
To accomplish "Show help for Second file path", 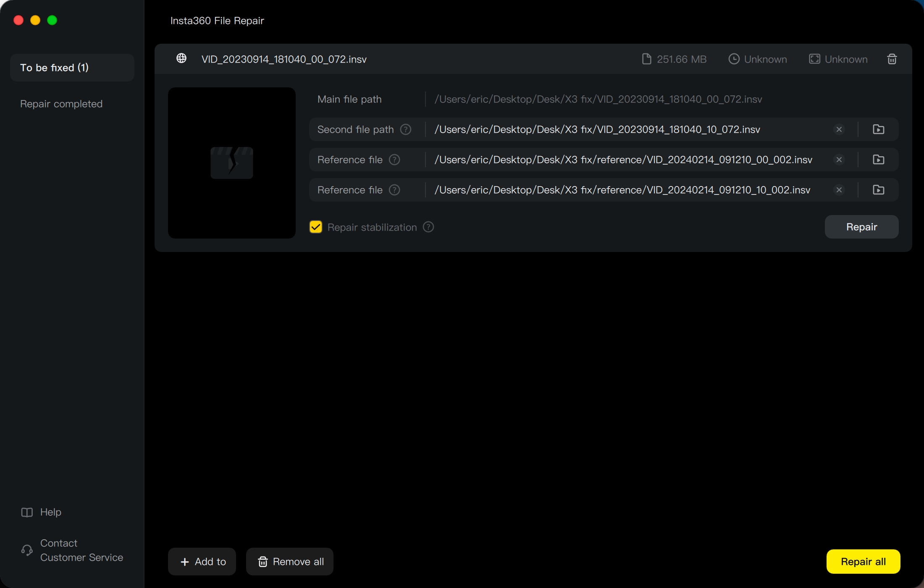I will [406, 129].
